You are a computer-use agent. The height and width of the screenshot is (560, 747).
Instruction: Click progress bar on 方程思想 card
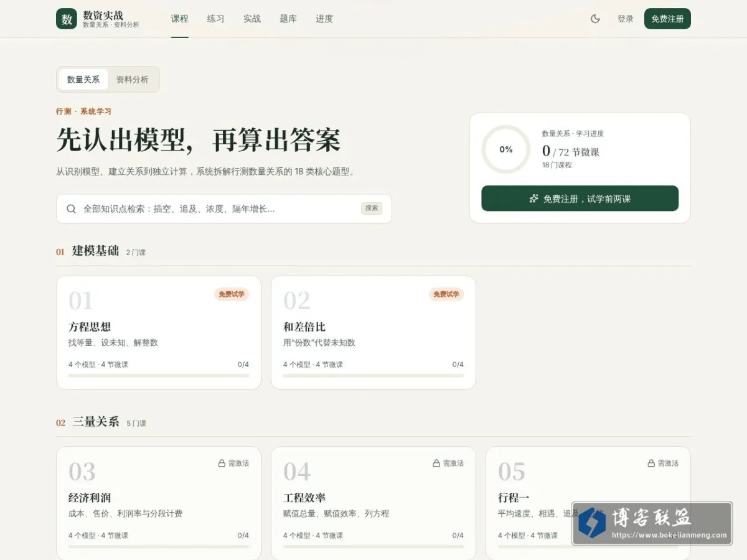[x=159, y=376]
